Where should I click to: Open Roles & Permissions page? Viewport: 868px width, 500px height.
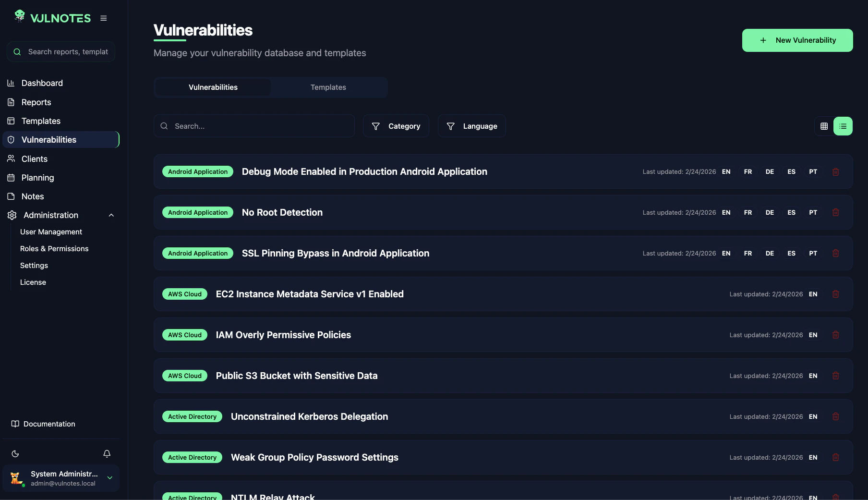tap(54, 249)
